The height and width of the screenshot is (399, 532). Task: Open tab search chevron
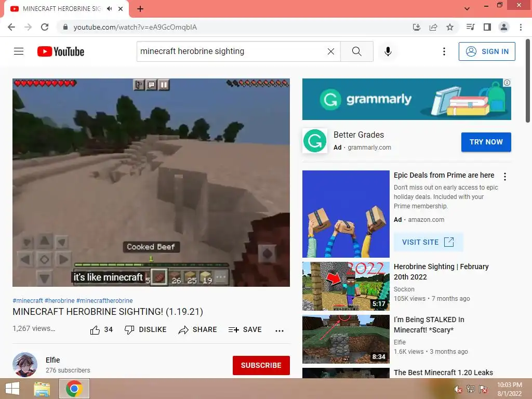point(467,9)
